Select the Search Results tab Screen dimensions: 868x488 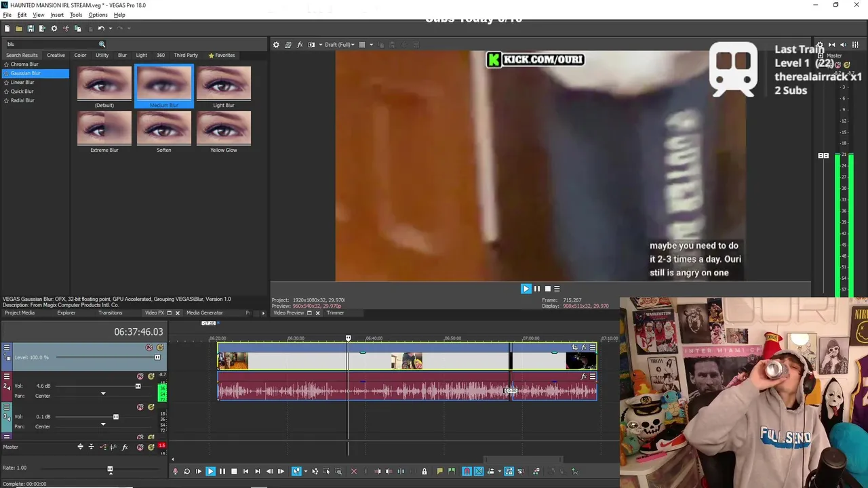pyautogui.click(x=22, y=56)
